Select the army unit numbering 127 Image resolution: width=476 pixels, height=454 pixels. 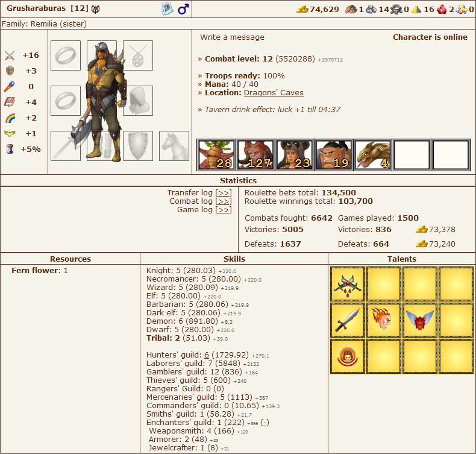pos(255,155)
